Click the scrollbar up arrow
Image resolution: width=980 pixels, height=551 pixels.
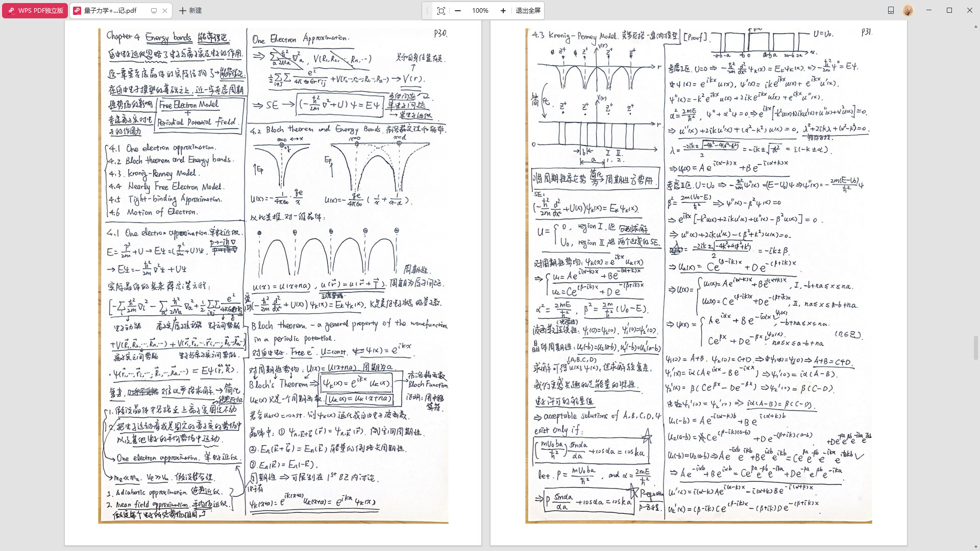click(x=976, y=26)
